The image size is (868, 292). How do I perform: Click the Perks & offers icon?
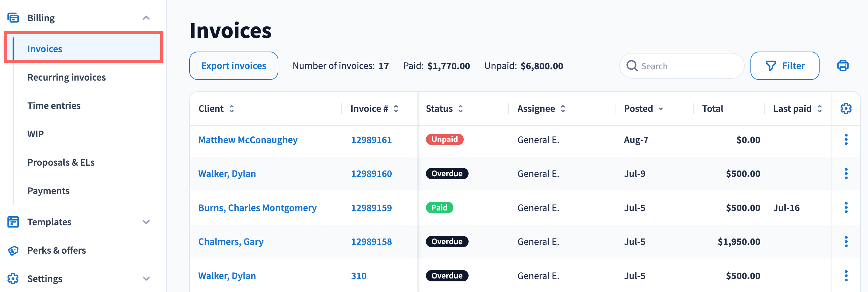[x=13, y=250]
